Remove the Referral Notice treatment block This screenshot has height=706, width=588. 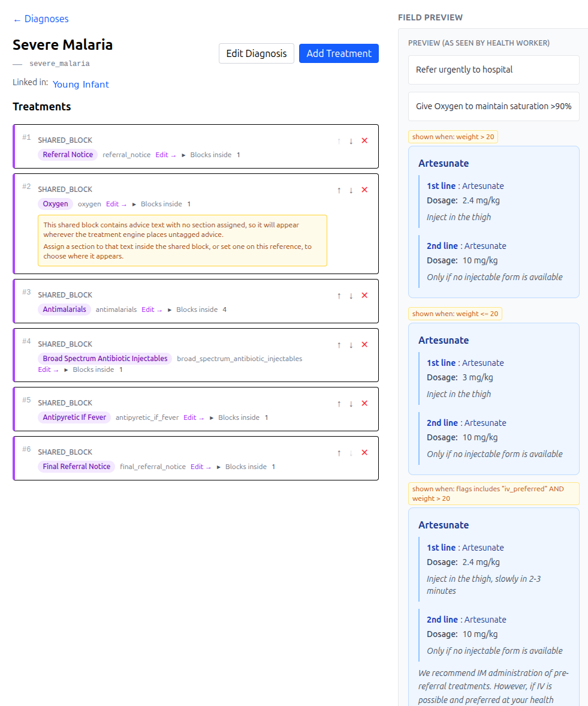point(364,141)
